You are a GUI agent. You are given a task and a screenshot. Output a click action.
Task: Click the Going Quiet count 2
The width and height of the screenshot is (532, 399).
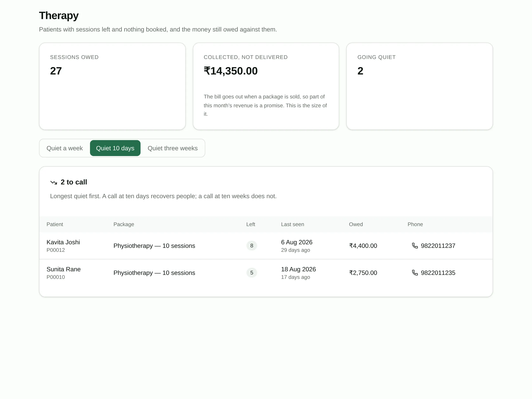pyautogui.click(x=360, y=71)
